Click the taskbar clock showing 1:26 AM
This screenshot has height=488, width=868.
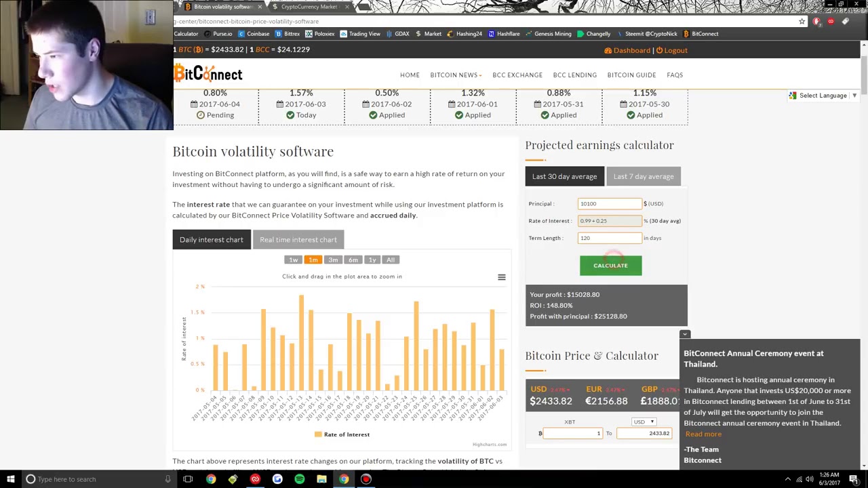click(x=829, y=479)
